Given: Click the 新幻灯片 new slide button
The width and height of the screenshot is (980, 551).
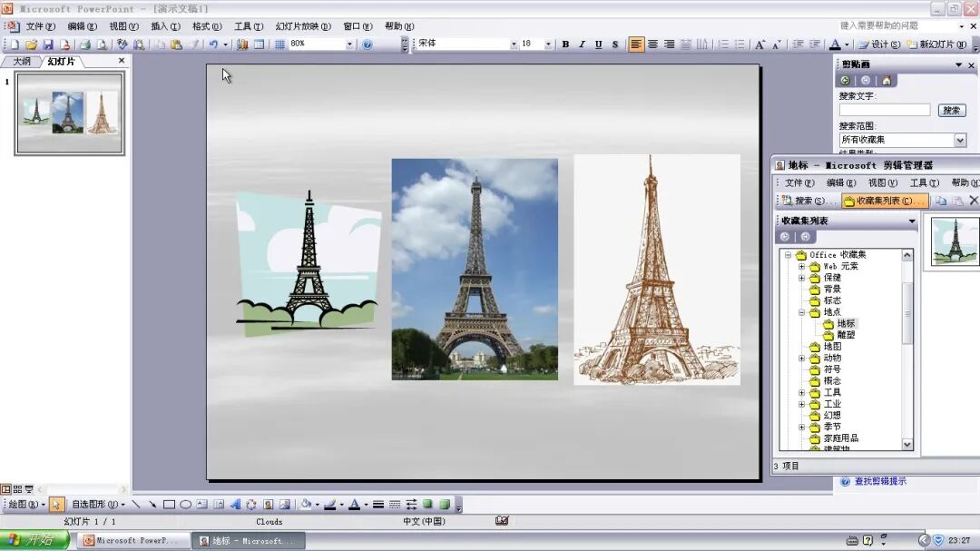Looking at the screenshot, I should click(936, 44).
